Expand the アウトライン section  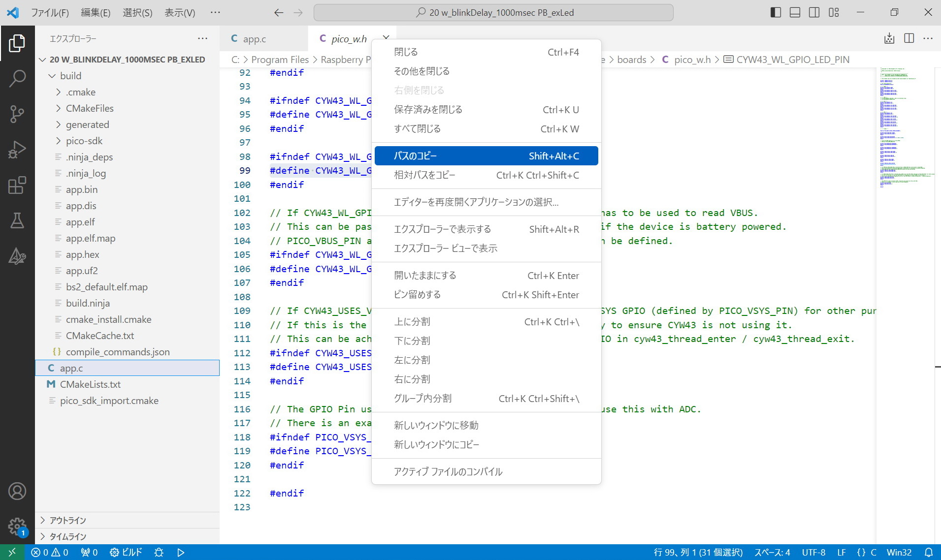click(x=67, y=520)
